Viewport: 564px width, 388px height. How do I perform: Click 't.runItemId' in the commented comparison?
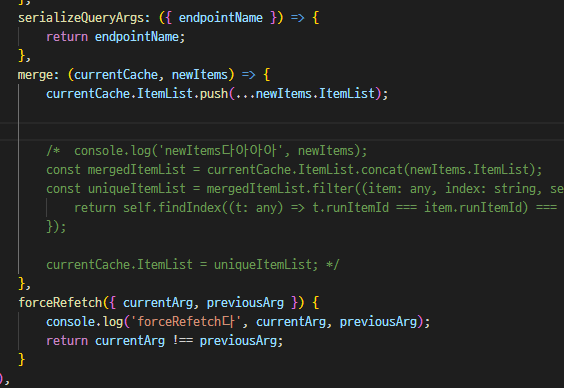coord(350,208)
